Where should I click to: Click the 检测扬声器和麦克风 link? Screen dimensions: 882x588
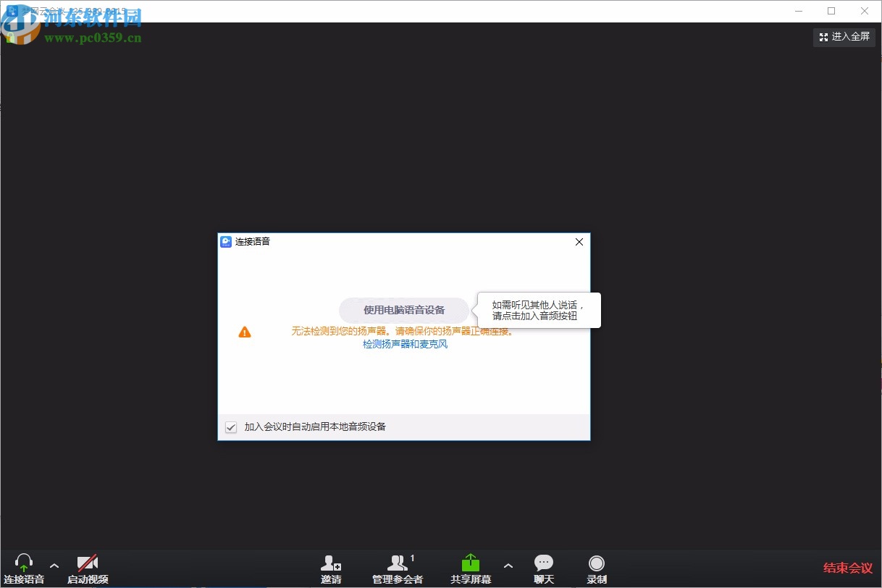tap(405, 344)
